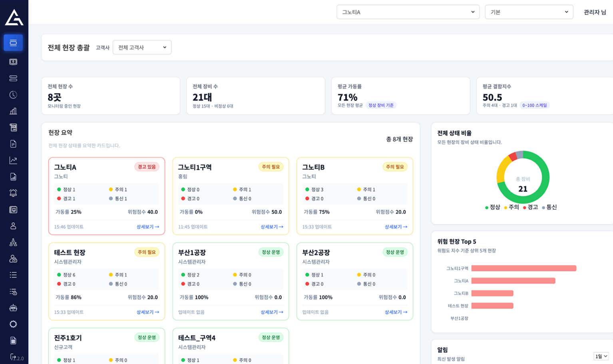Open the 기본 dropdown in header

[529, 12]
